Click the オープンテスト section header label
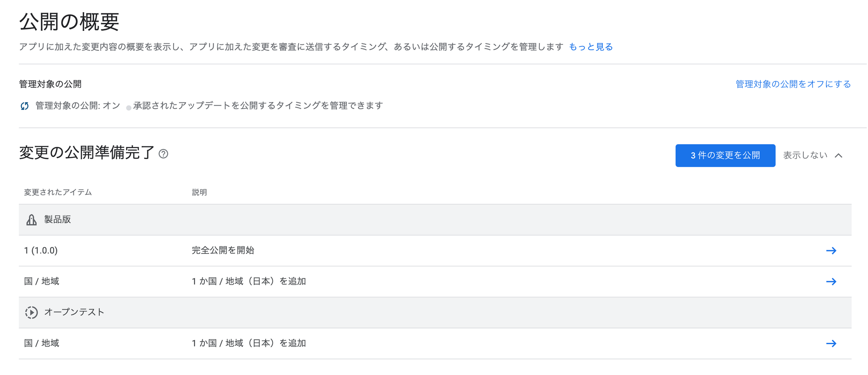 pos(74,312)
